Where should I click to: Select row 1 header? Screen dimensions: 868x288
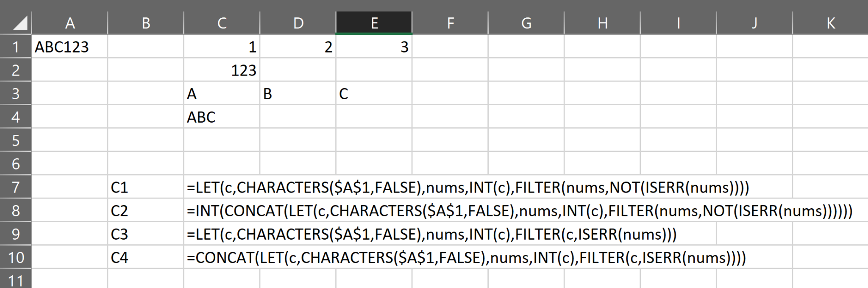coord(15,47)
